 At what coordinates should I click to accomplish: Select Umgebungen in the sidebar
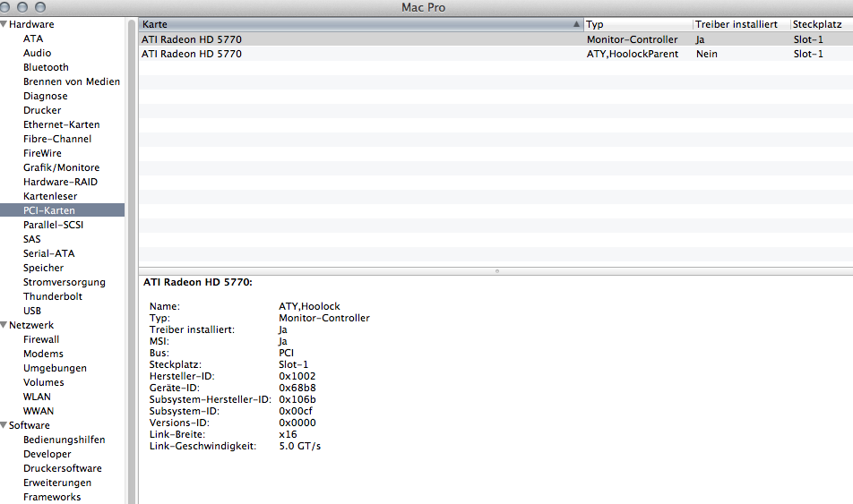click(x=55, y=368)
